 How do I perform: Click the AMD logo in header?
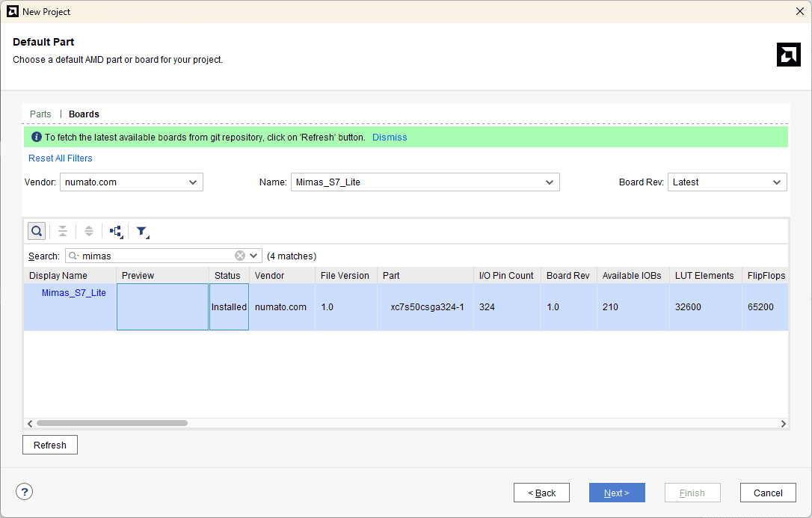[x=788, y=55]
